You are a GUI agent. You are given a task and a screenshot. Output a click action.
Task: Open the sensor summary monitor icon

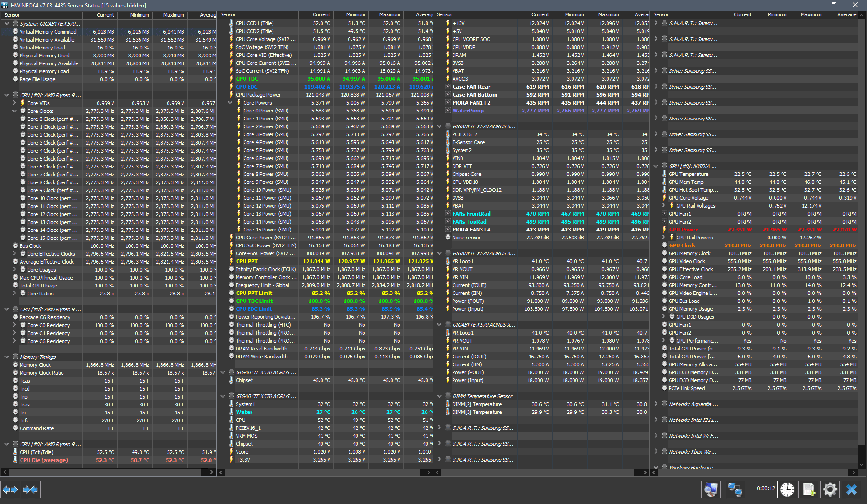[x=711, y=489]
